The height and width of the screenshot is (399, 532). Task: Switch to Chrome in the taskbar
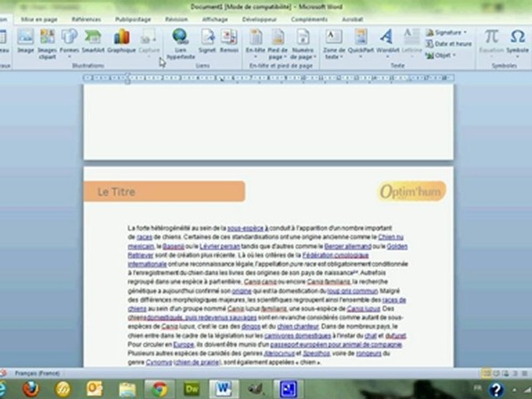pos(160,390)
